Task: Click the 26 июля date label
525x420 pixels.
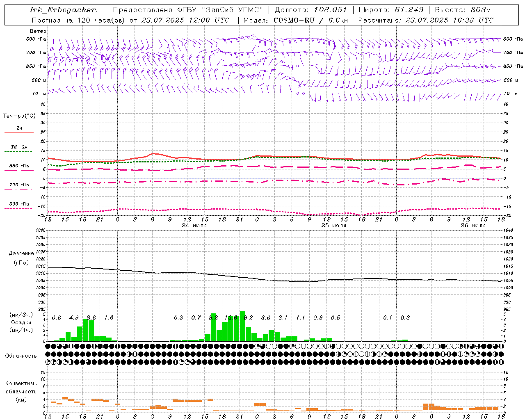Action: [473, 226]
